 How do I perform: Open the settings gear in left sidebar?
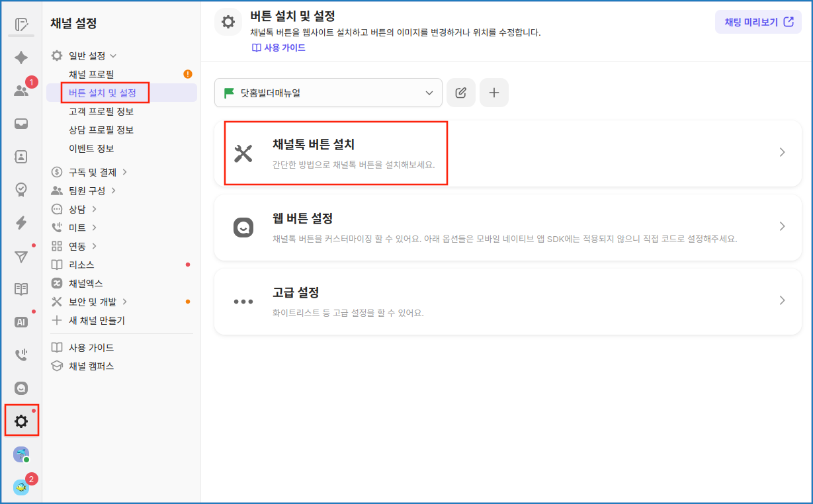(x=21, y=421)
